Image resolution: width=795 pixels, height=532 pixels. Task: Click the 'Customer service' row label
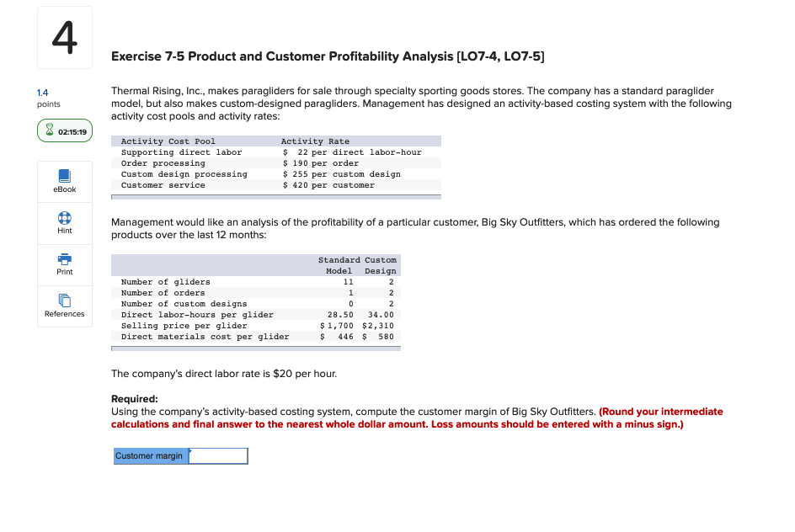point(163,185)
